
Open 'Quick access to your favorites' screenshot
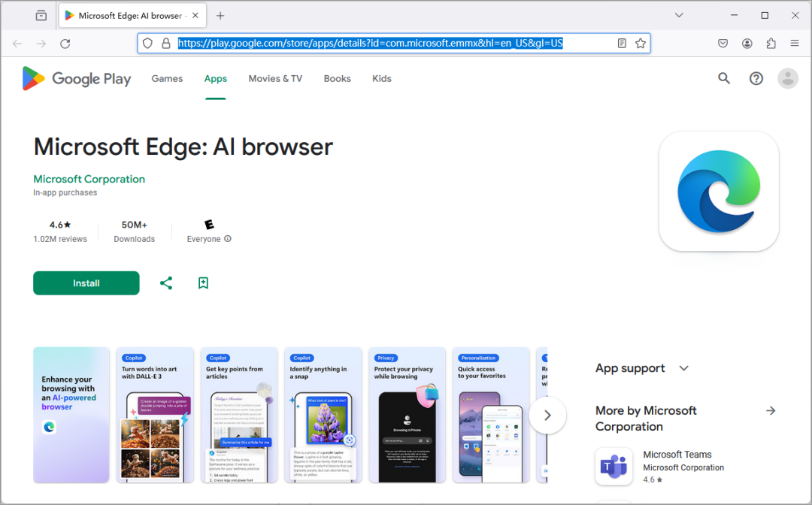click(x=491, y=415)
